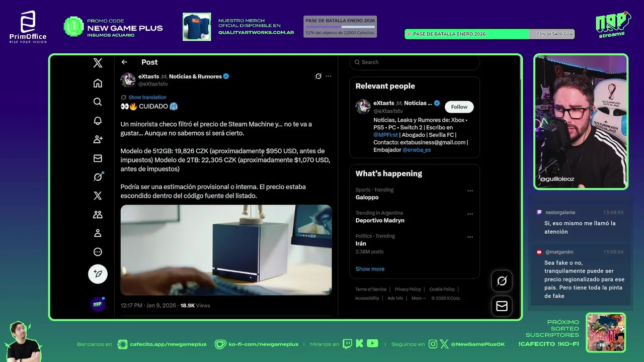The width and height of the screenshot is (644, 362).
Task: Open floating Messages envelope button
Action: tap(502, 306)
